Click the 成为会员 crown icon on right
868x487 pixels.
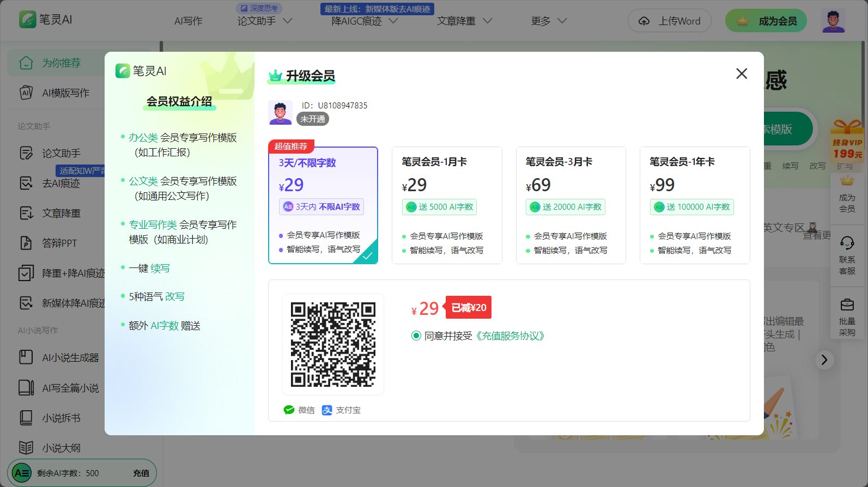point(847,181)
